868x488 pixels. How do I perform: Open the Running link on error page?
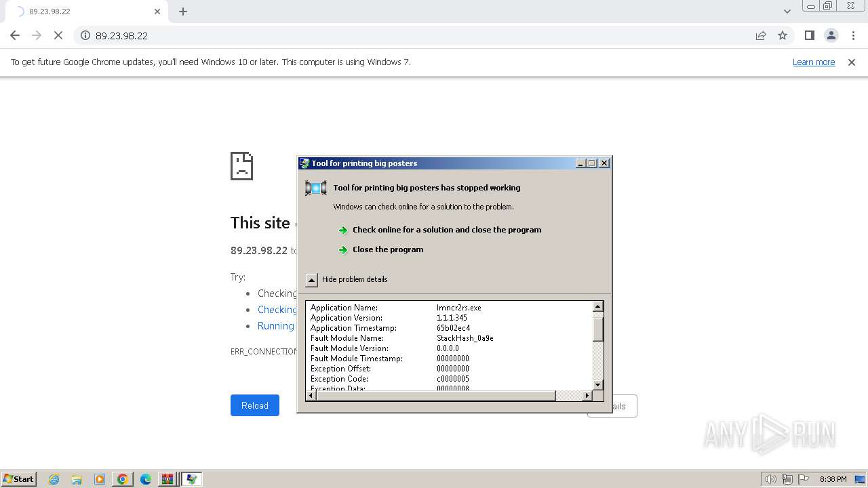tap(275, 325)
